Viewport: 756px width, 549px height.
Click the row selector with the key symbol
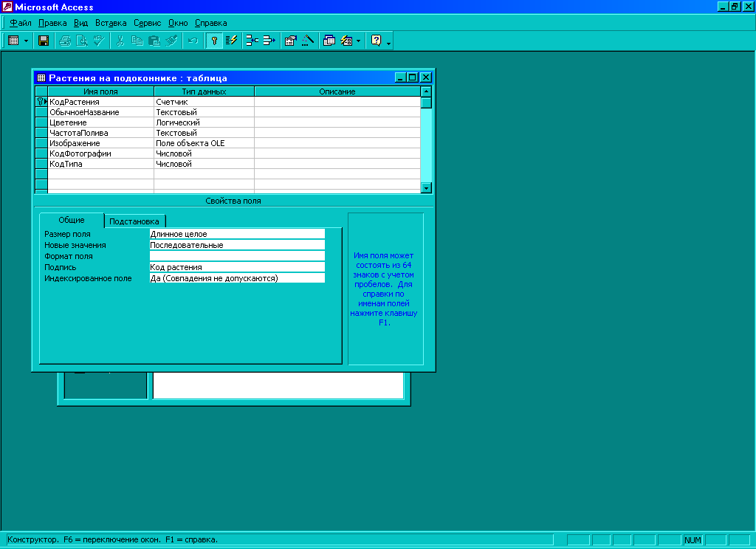coord(41,102)
